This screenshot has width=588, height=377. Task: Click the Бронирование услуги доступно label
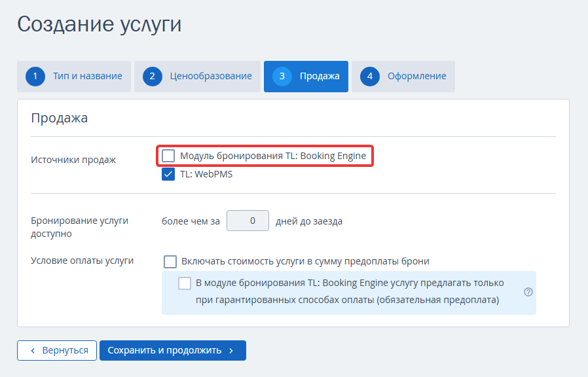pos(79,227)
